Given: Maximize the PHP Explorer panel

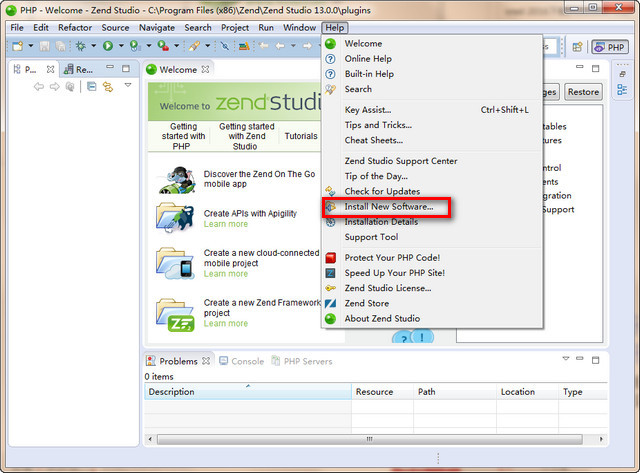Looking at the screenshot, I should [x=126, y=69].
